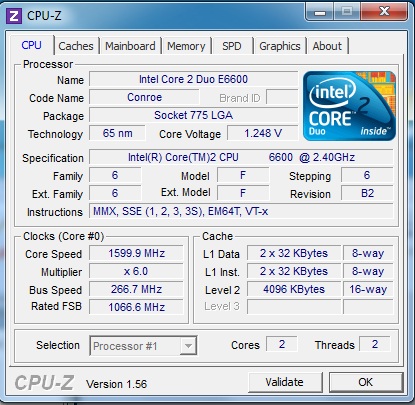
Task: Click the Specification field with '6600 @ 2.40GHz'
Action: point(241,157)
